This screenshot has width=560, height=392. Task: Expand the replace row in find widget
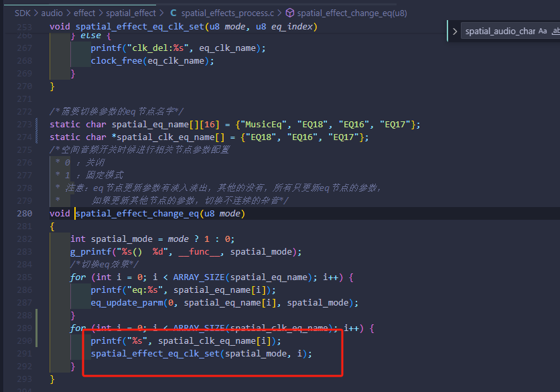click(455, 31)
